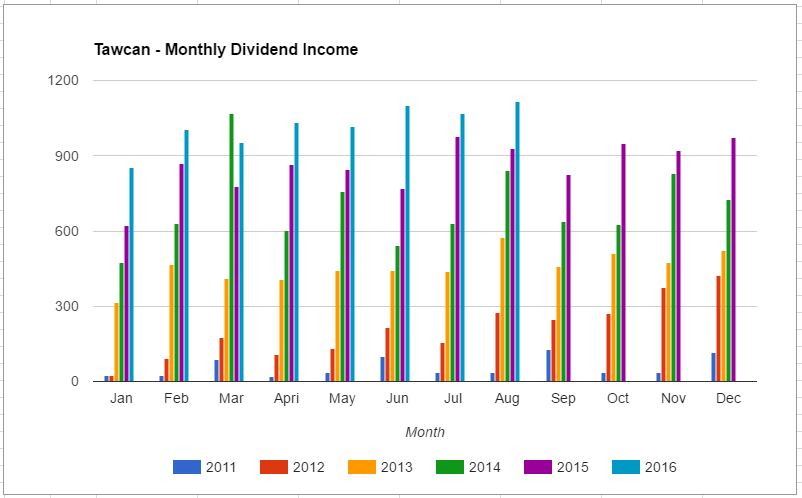Click the light blue 2016 legend swatch
Viewport: 802px width, 498px height.
pyautogui.click(x=626, y=467)
